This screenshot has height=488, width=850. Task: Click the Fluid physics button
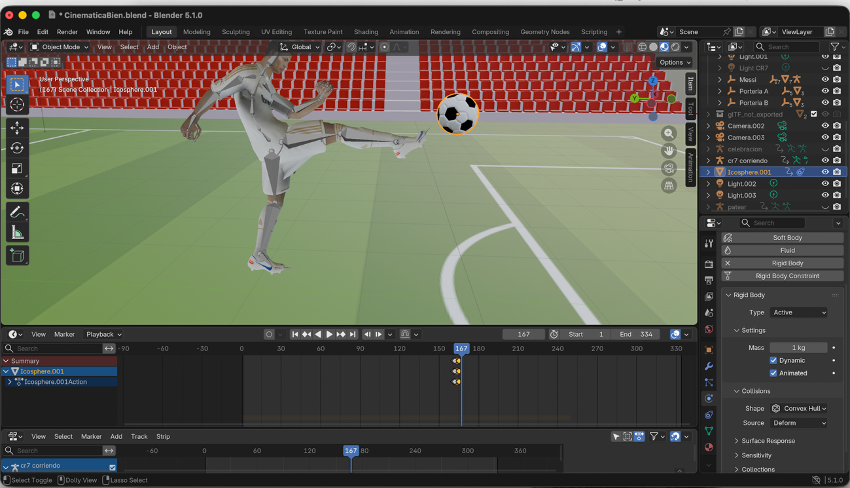click(787, 250)
